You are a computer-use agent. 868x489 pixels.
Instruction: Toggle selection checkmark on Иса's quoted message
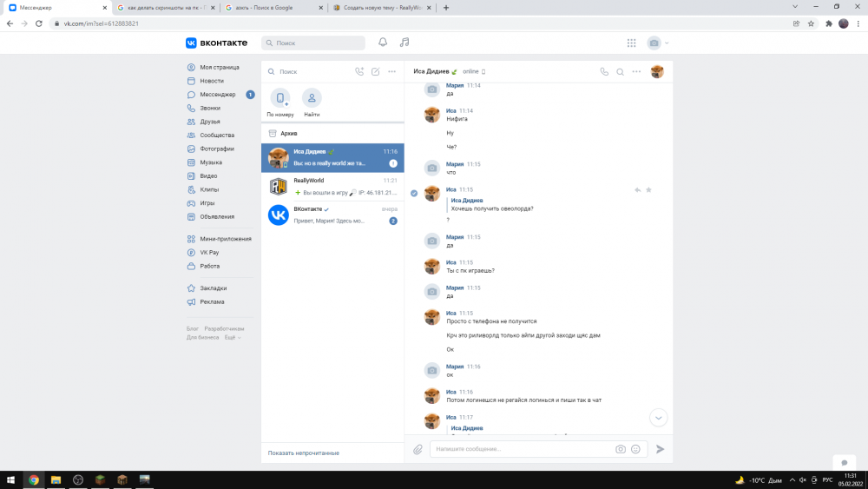tap(414, 194)
